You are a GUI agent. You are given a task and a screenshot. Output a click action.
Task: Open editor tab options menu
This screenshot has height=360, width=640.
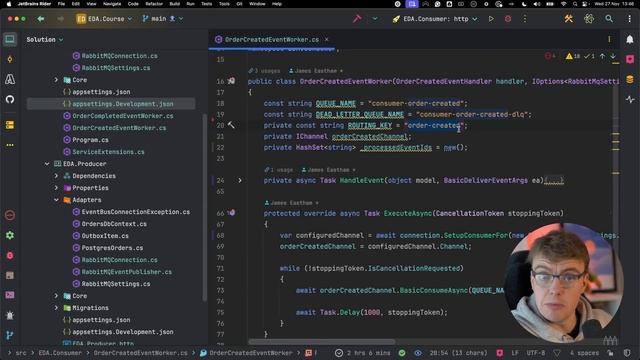coord(609,39)
